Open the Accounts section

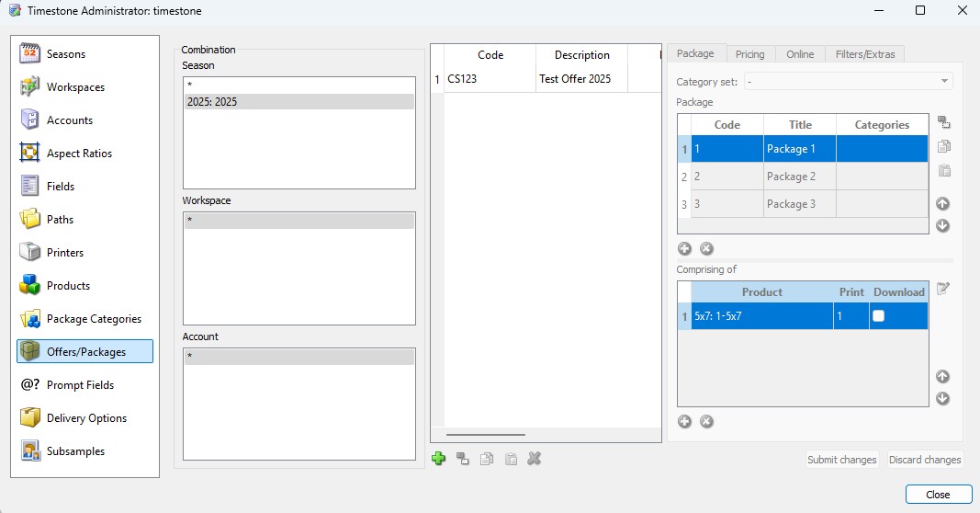[84, 120]
